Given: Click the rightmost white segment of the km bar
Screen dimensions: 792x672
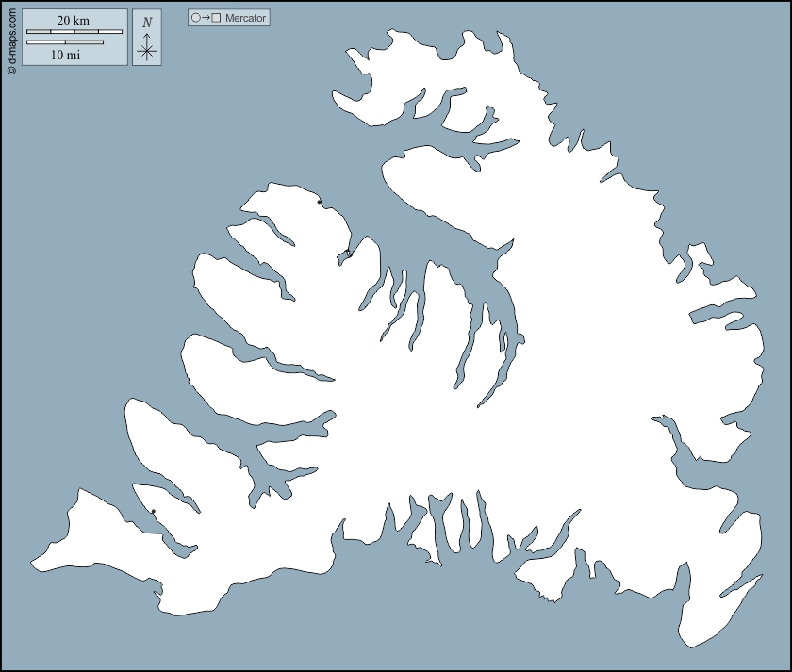Looking at the screenshot, I should [x=110, y=32].
